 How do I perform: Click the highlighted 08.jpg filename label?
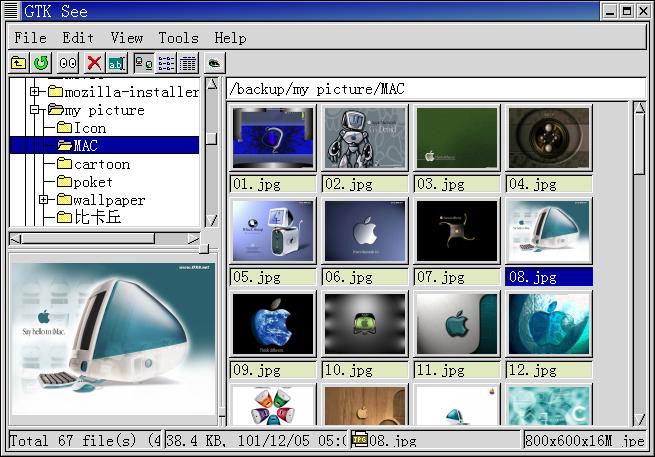click(549, 277)
